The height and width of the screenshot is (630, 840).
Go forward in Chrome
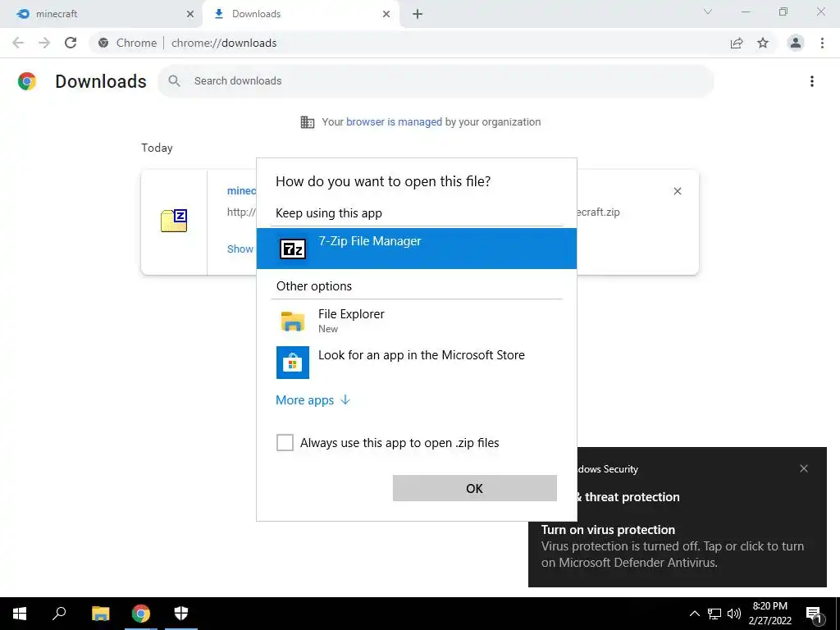[x=44, y=43]
